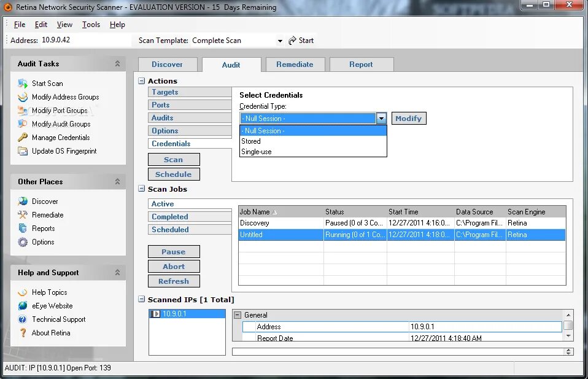
Task: Show the Active scan jobs
Action: (190, 204)
